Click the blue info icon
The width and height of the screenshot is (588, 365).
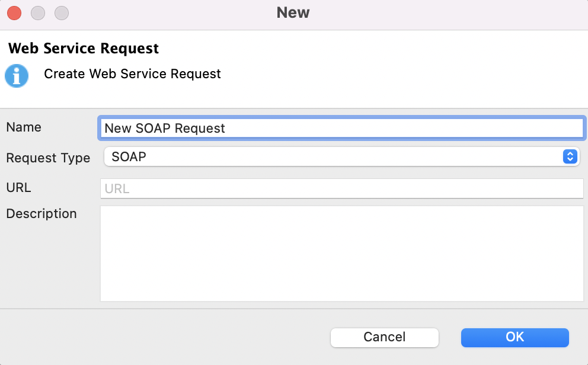click(x=17, y=76)
